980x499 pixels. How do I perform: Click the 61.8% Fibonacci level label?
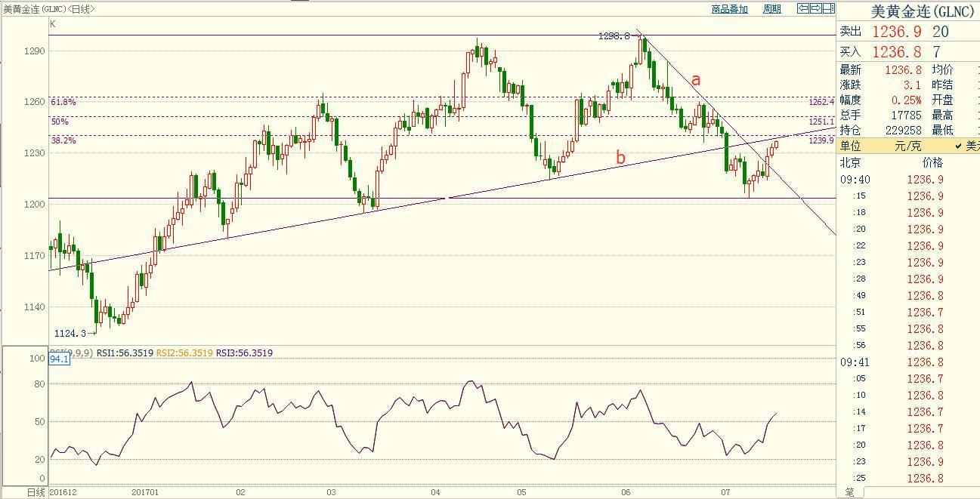pos(63,102)
